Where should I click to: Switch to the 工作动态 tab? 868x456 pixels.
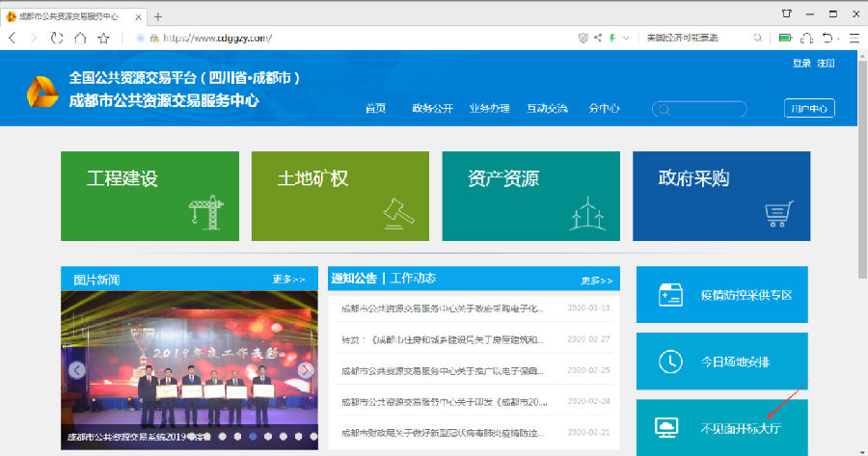click(413, 279)
